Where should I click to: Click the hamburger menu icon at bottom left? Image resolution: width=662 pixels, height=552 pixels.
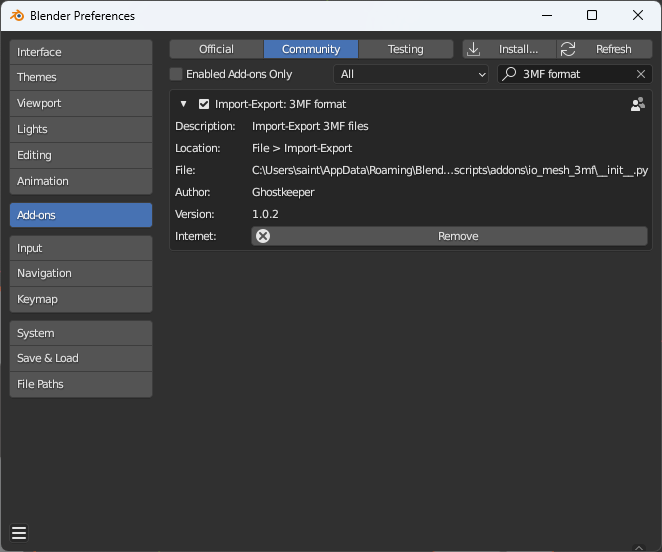(19, 532)
